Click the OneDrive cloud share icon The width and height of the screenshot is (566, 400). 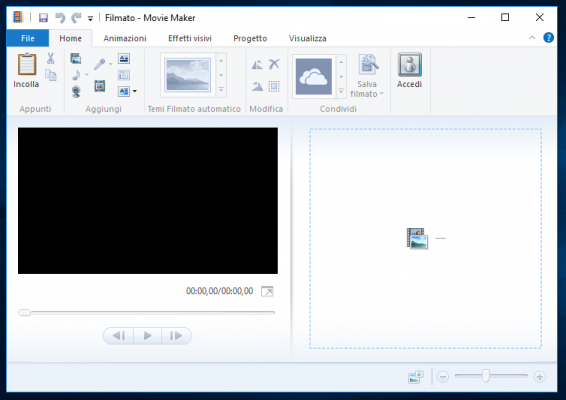314,76
